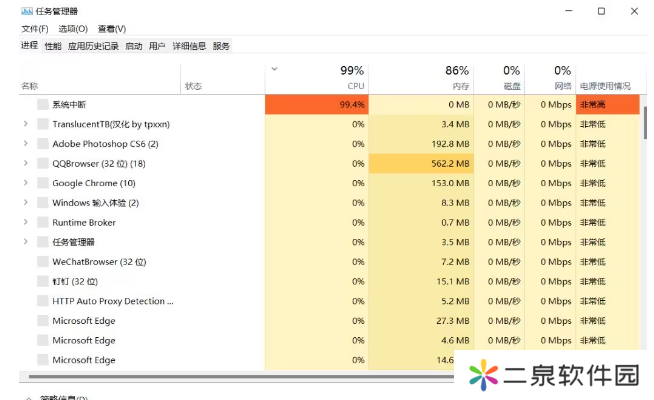Click the 非常高 power usage cell
Viewport: 654px width, 400px height.
[608, 105]
